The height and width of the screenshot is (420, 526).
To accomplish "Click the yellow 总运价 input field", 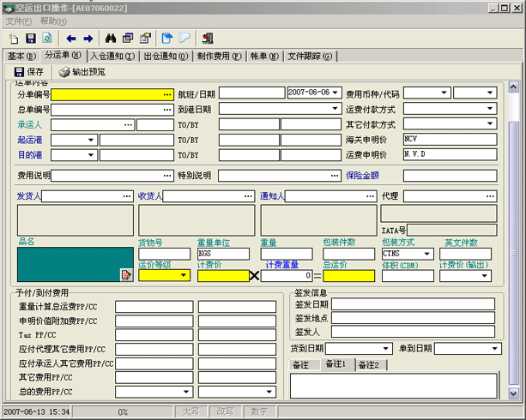I will click(x=349, y=276).
